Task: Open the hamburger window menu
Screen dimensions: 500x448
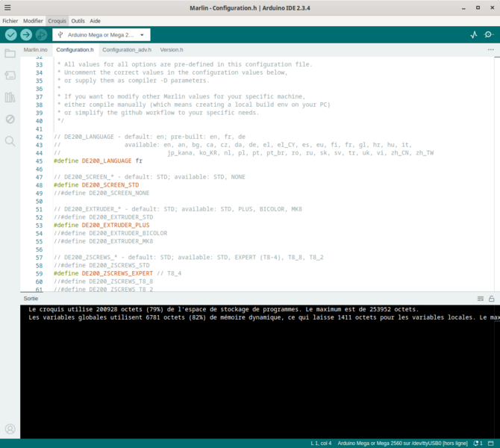Action: pyautogui.click(x=7, y=7)
